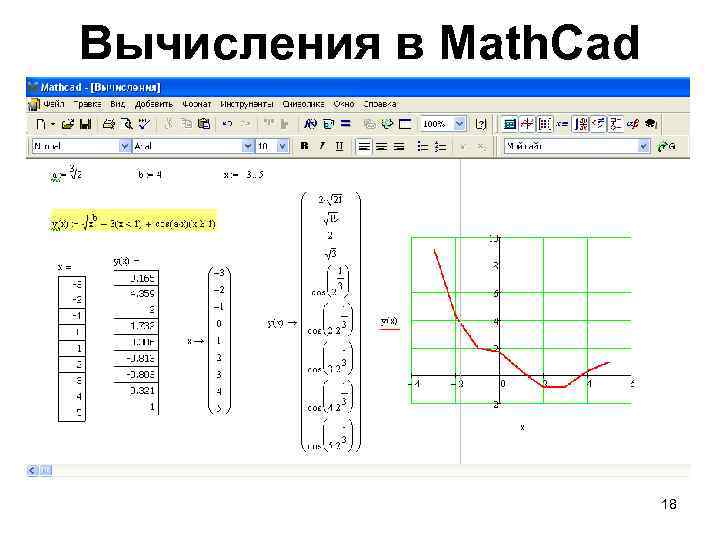Open the Вид menu
720x540 pixels.
(118, 104)
